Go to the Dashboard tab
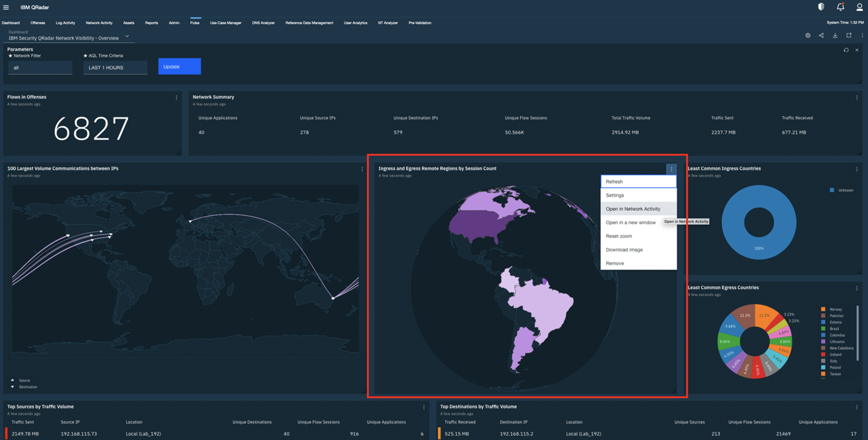 (x=11, y=23)
